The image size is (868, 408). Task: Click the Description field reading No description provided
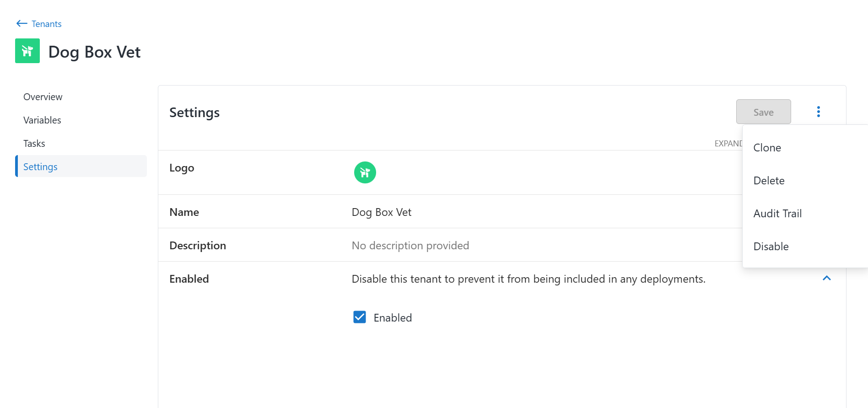[x=410, y=245]
